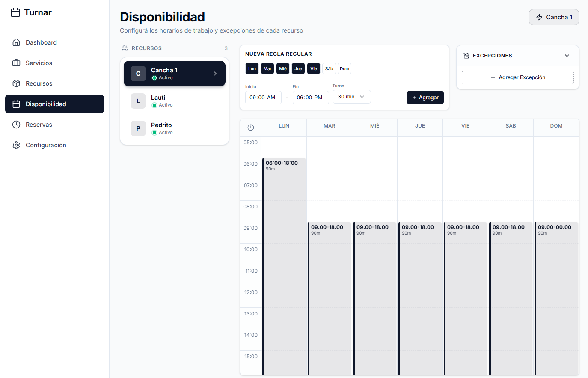Viewport: 588px width, 378px height.
Task: Enable the Dom day chip
Action: tap(344, 68)
